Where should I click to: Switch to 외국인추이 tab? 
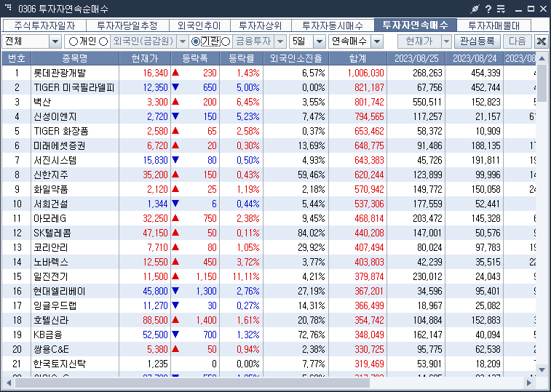pos(199,25)
